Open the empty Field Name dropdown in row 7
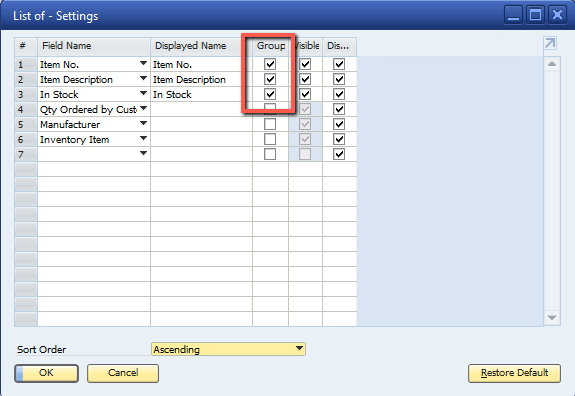Viewport: 575px width, 396px height. pos(144,153)
